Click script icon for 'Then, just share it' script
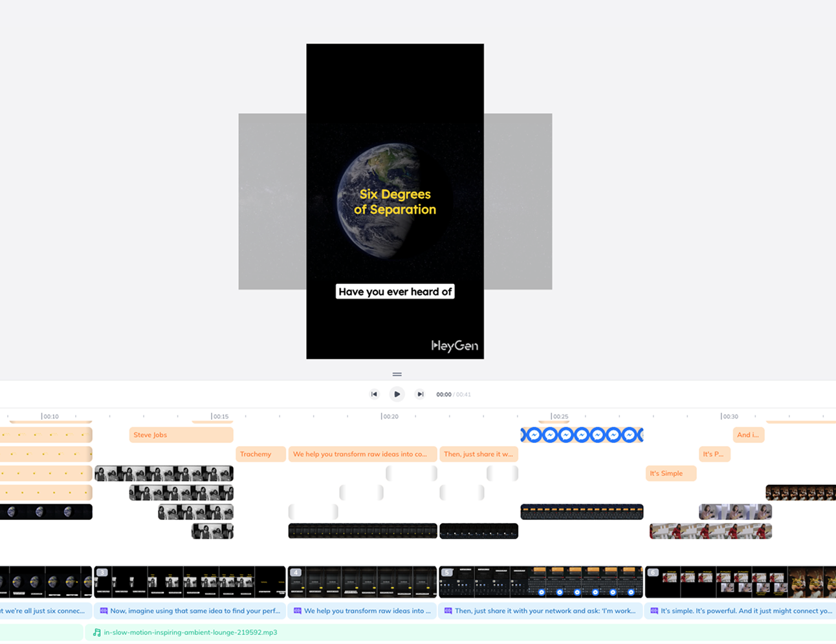 click(448, 611)
